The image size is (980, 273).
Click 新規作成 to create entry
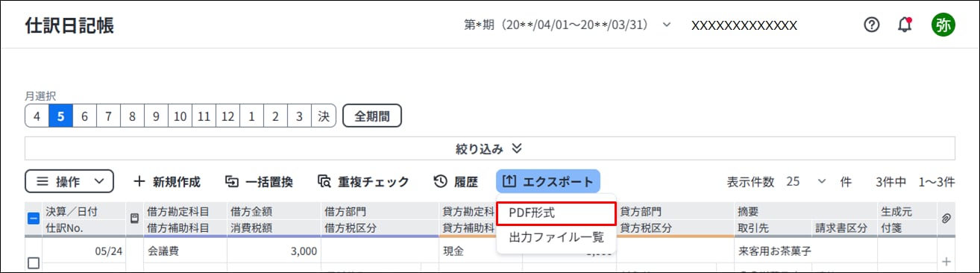(167, 181)
